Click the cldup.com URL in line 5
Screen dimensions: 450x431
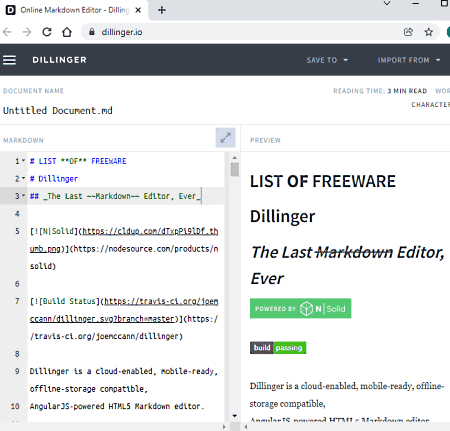pos(150,231)
